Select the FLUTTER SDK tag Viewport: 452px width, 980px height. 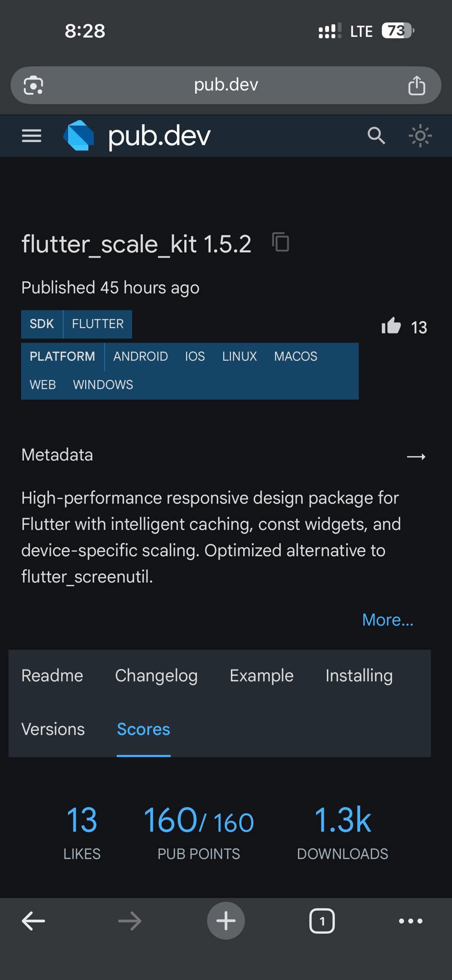tap(98, 324)
